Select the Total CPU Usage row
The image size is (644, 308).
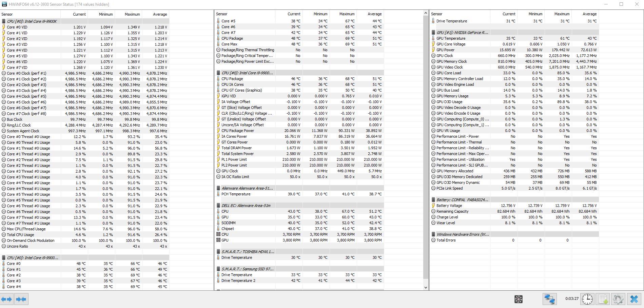[20, 235]
